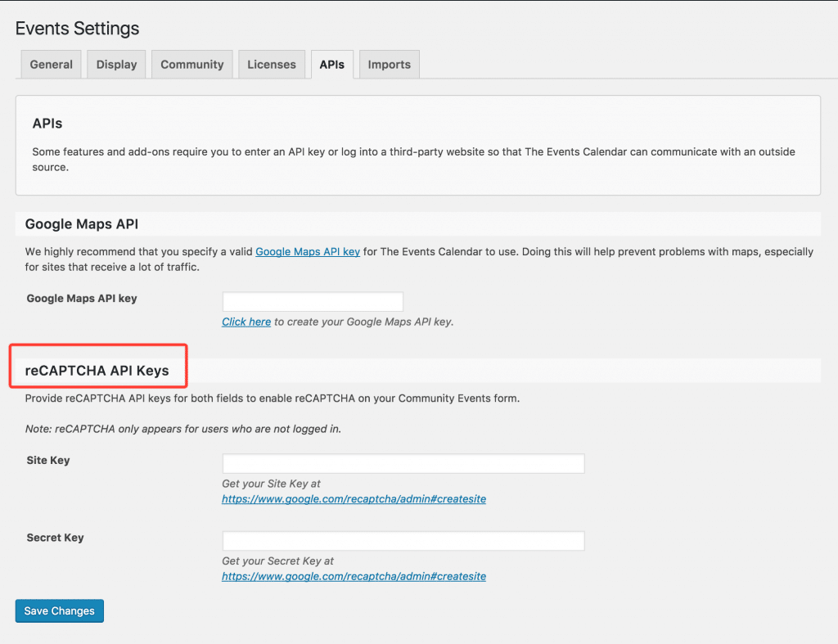Click the 'Site Key' label
Screen dimensions: 838x644
48,460
